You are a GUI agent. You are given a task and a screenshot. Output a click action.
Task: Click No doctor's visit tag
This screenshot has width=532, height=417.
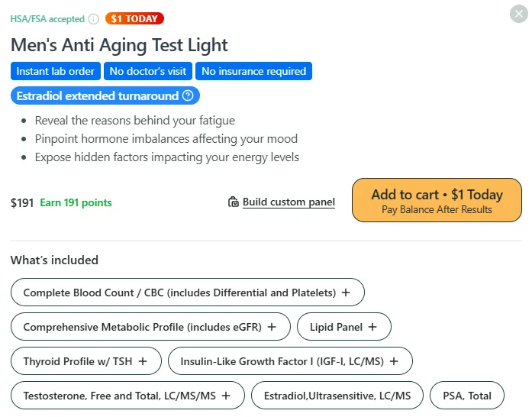coord(148,71)
